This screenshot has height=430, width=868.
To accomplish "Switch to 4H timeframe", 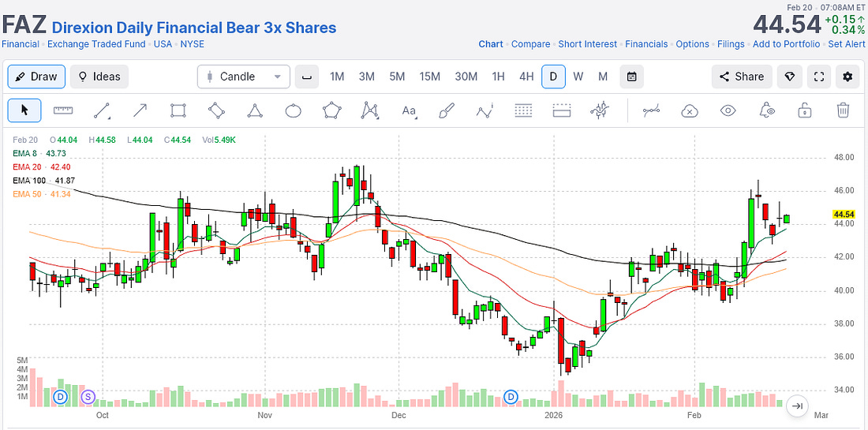I will 526,77.
